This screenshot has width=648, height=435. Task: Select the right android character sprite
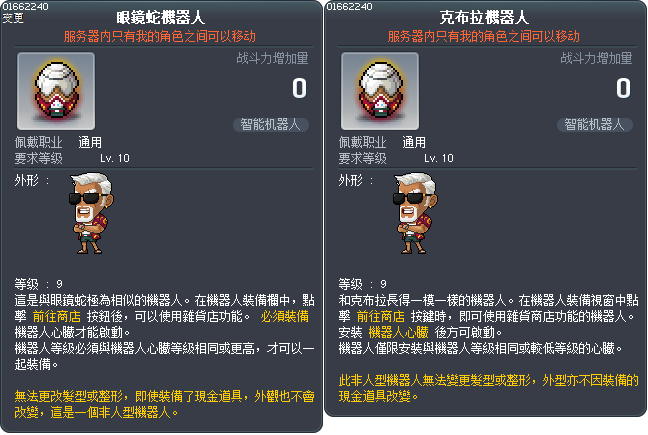pyautogui.click(x=415, y=213)
